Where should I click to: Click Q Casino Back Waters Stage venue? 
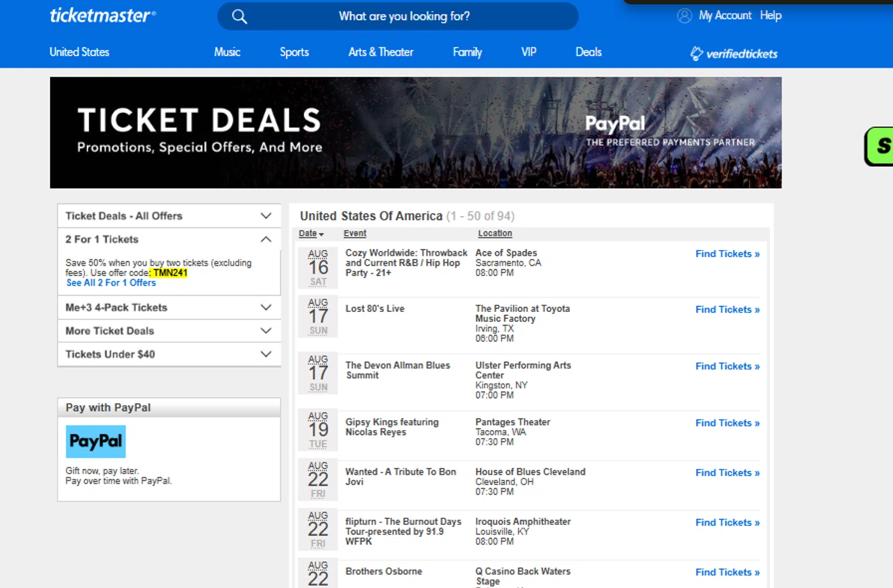tap(523, 576)
